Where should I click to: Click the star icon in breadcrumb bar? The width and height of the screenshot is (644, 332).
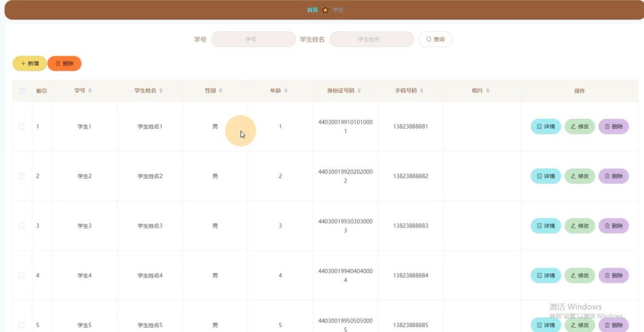click(x=325, y=10)
